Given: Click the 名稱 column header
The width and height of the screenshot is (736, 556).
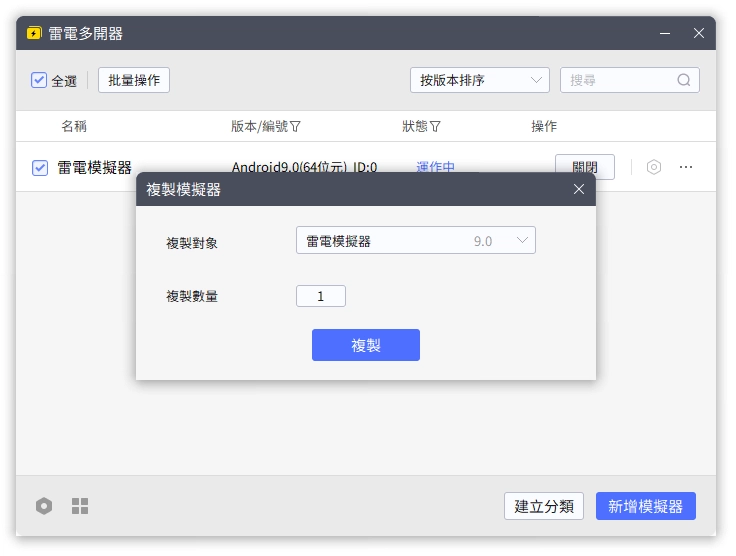Looking at the screenshot, I should (74, 126).
